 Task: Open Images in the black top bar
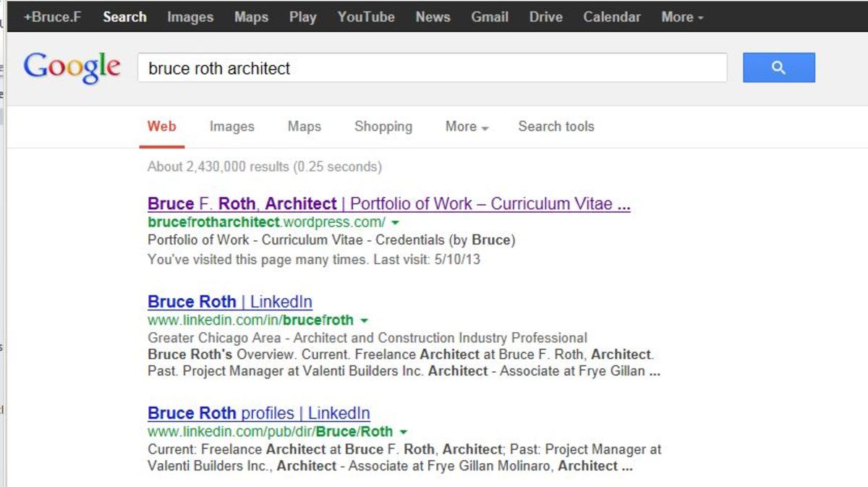(190, 17)
